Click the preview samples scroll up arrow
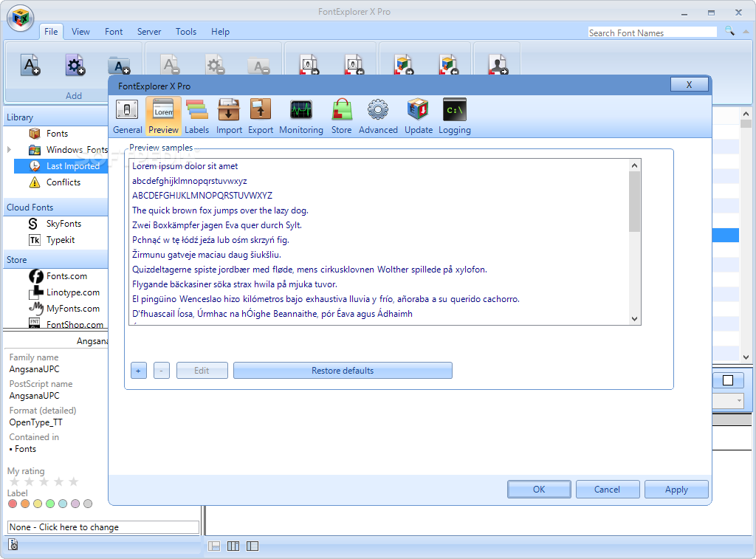 pos(634,165)
